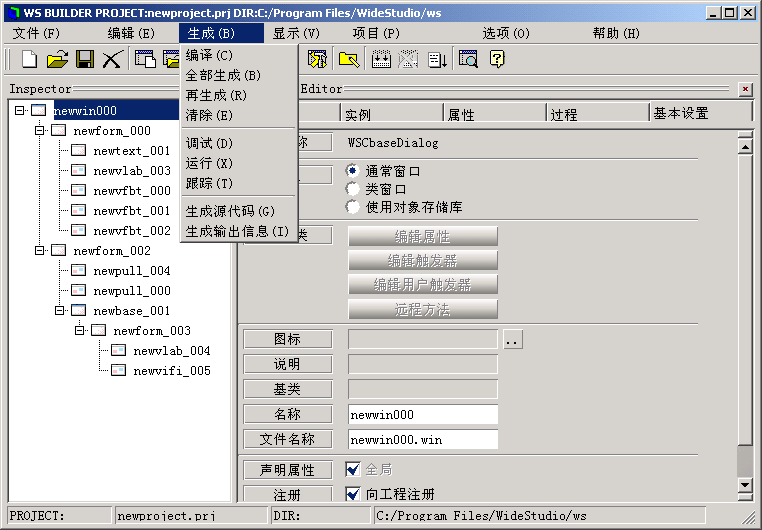Choose 清除(E) menu entry

click(x=239, y=115)
